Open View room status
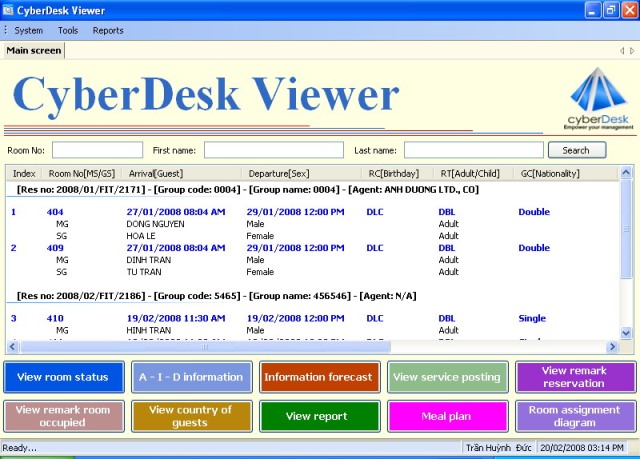640x459 pixels. pos(63,377)
